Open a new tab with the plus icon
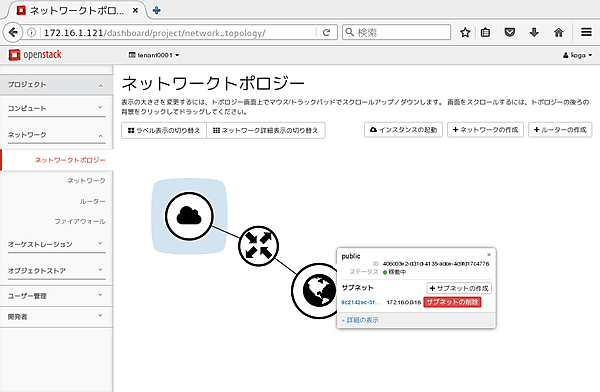Screen dimensions: 600x392 coord(157,10)
